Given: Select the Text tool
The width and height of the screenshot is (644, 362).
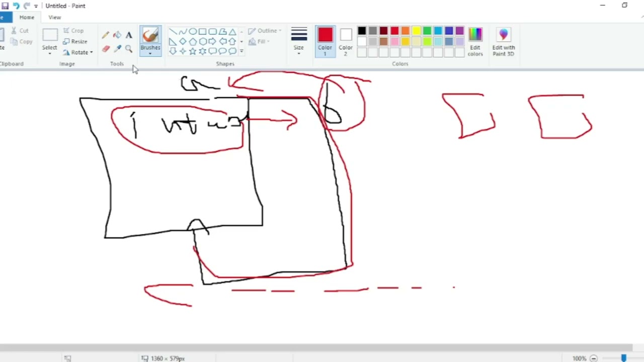Looking at the screenshot, I should 129,35.
